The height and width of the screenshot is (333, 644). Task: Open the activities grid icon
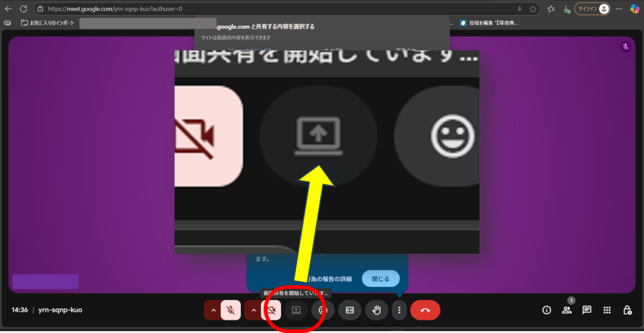pos(607,310)
